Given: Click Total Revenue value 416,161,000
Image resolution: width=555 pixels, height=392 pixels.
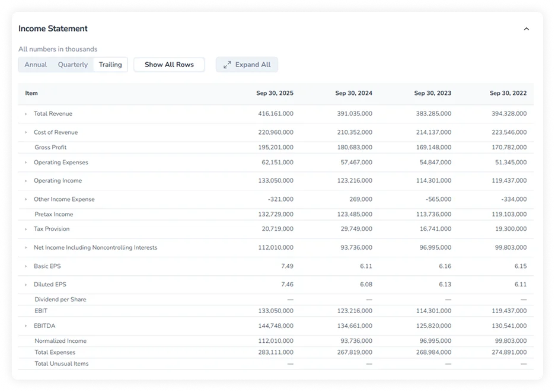Looking at the screenshot, I should click(275, 114).
